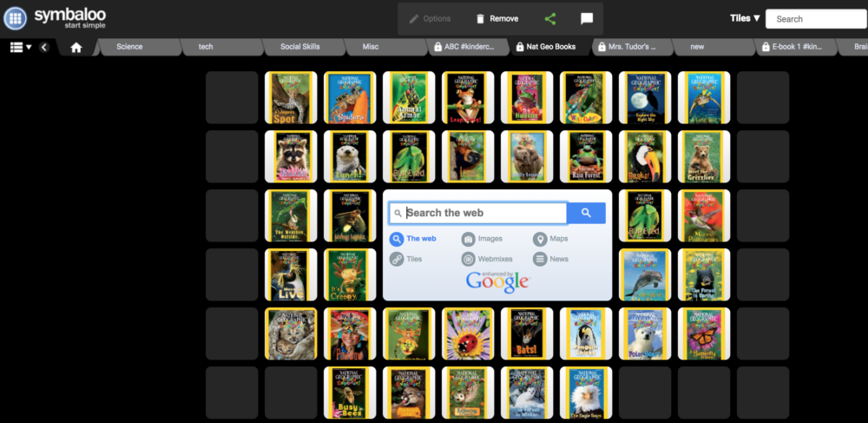868x423 pixels.
Task: Open the Leap, Frog! book tile
Action: pos(468,97)
